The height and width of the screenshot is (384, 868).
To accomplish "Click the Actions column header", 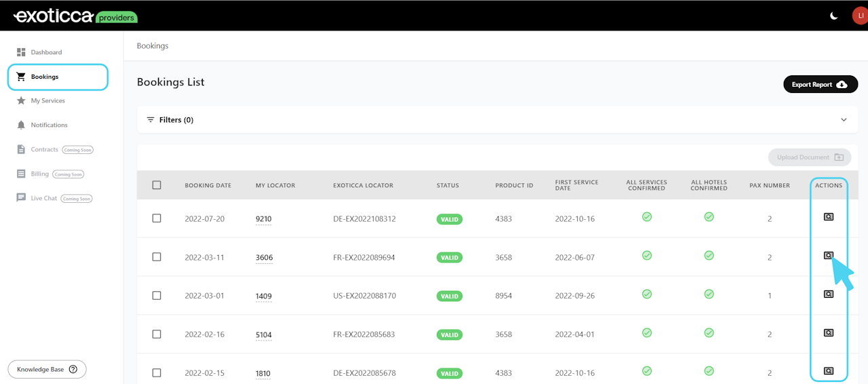I will (829, 185).
